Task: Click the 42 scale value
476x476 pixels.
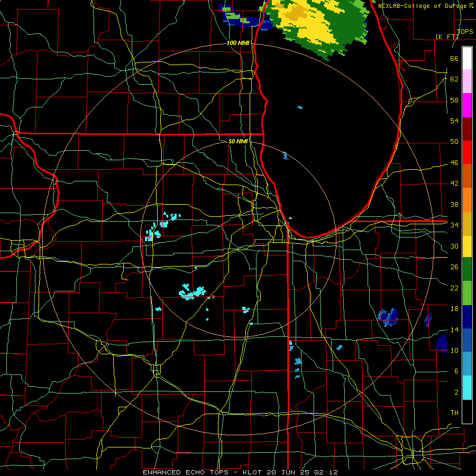Action: pos(454,184)
